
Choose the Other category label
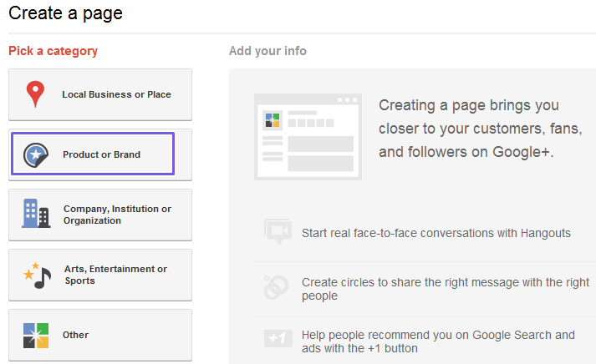[x=75, y=335]
